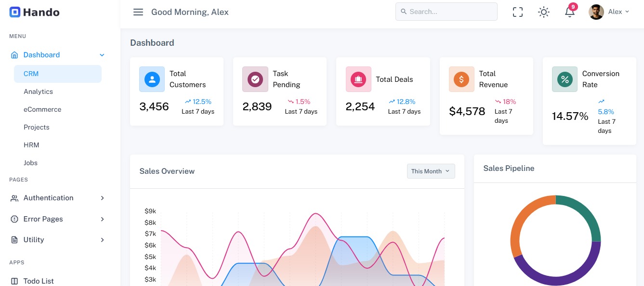644x286 pixels.
Task: Open the Analytics dashboard
Action: (39, 91)
